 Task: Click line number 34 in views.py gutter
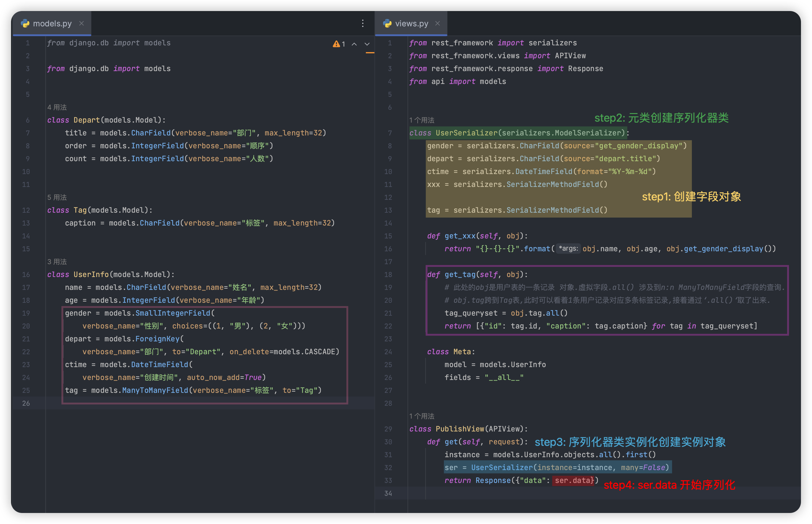point(388,493)
